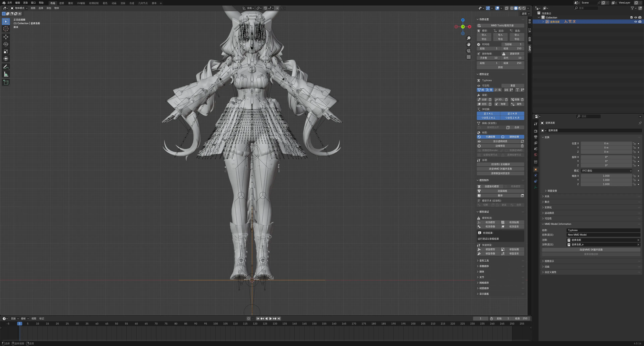Open the 文件 menu
The height and width of the screenshot is (346, 644).
[x=10, y=3]
